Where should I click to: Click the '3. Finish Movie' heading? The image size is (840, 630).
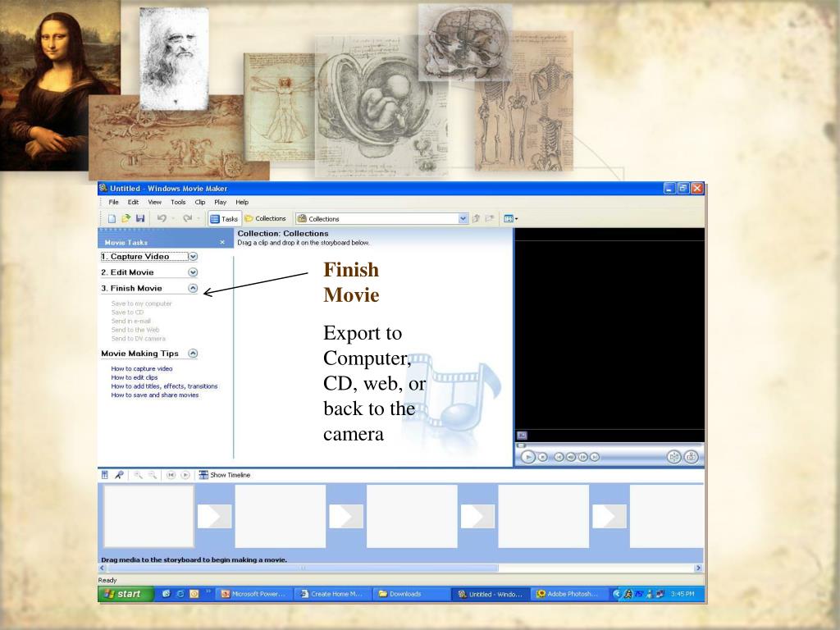131,288
